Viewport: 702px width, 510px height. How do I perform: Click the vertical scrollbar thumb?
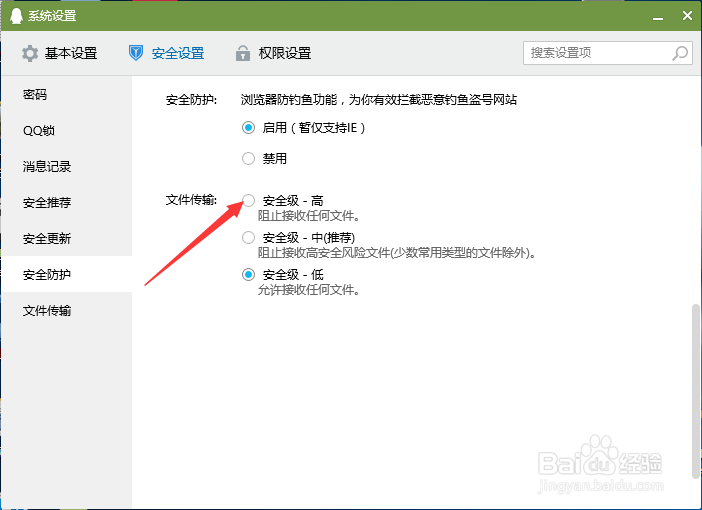695,392
